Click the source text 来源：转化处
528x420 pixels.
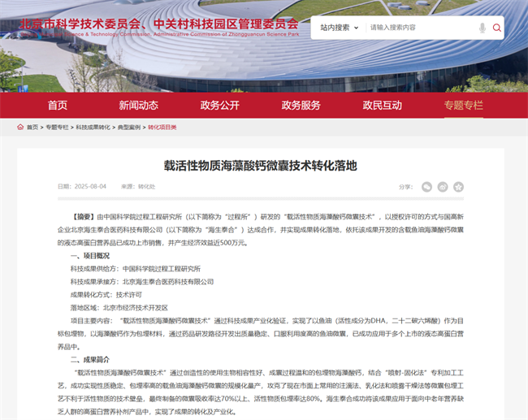pyautogui.click(x=138, y=187)
